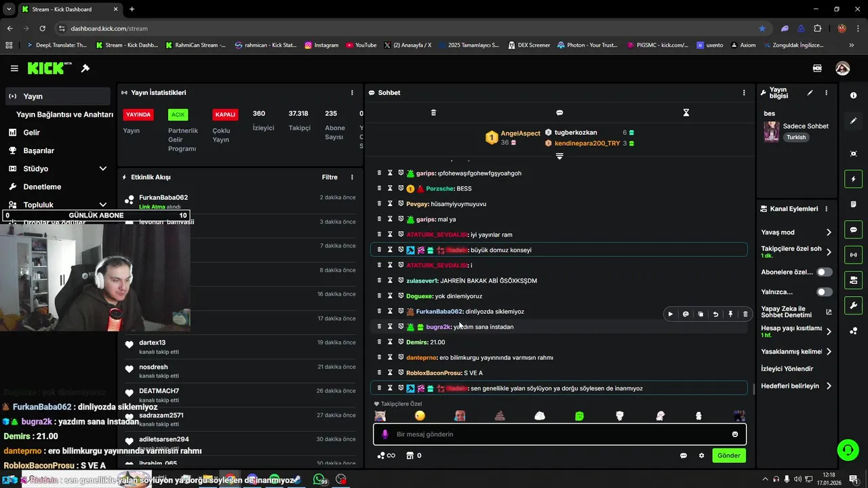
Task: Open emoji picker in message box
Action: click(734, 434)
